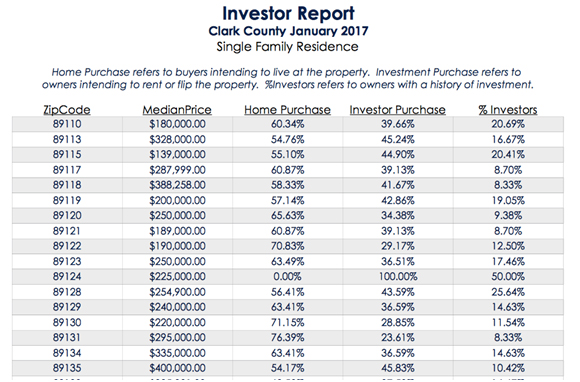
Task: Click the Single Family Residence heading
Action: pyautogui.click(x=287, y=47)
